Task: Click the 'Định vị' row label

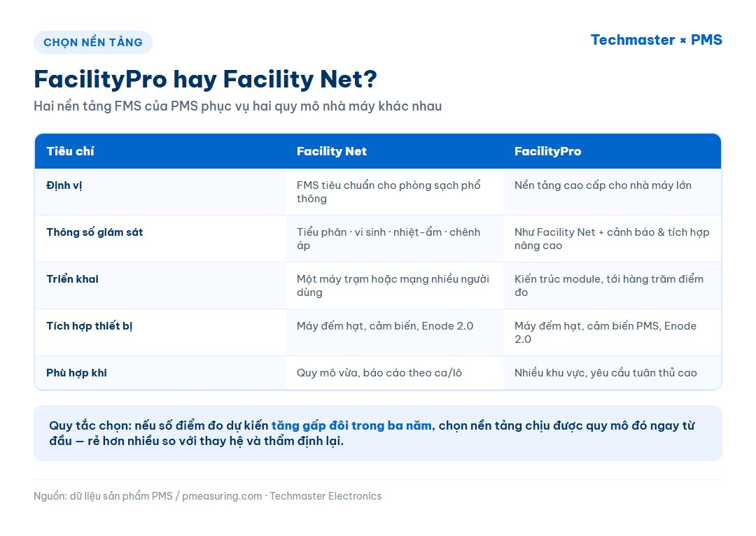Action: click(x=64, y=185)
